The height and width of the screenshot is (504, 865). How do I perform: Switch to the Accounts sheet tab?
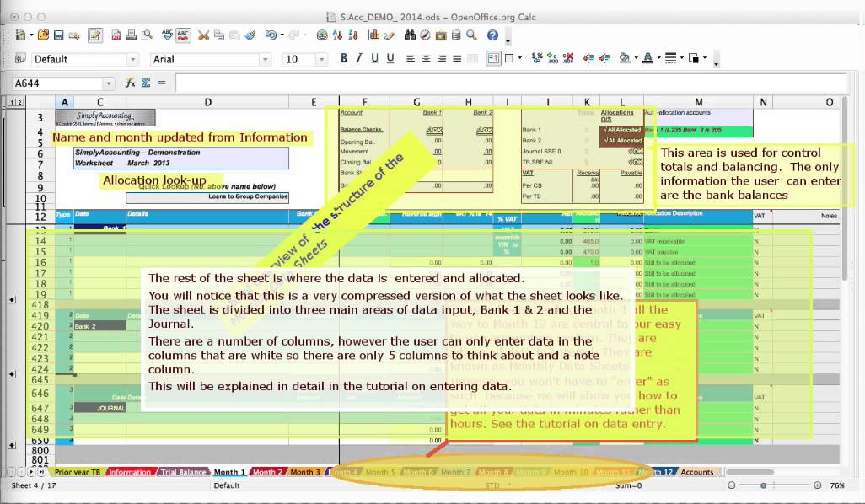(x=696, y=472)
